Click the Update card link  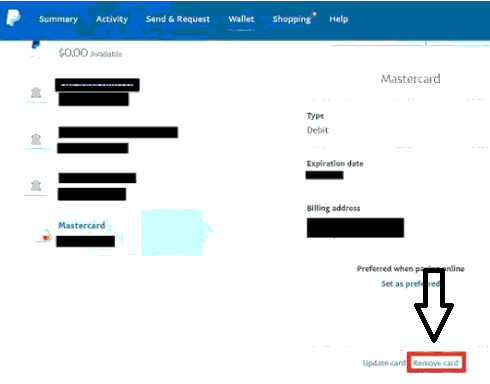[384, 363]
